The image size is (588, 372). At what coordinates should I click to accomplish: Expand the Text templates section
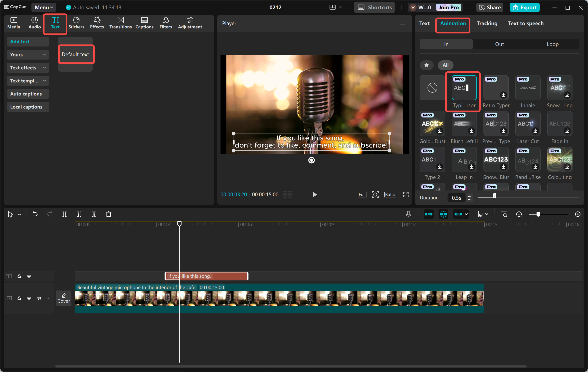(x=28, y=81)
